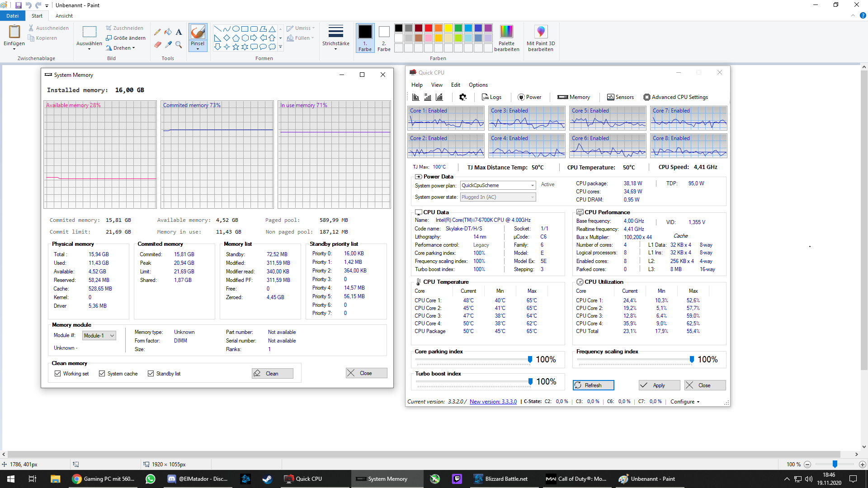
Task: Open File Explorer from the taskbar
Action: click(55, 479)
